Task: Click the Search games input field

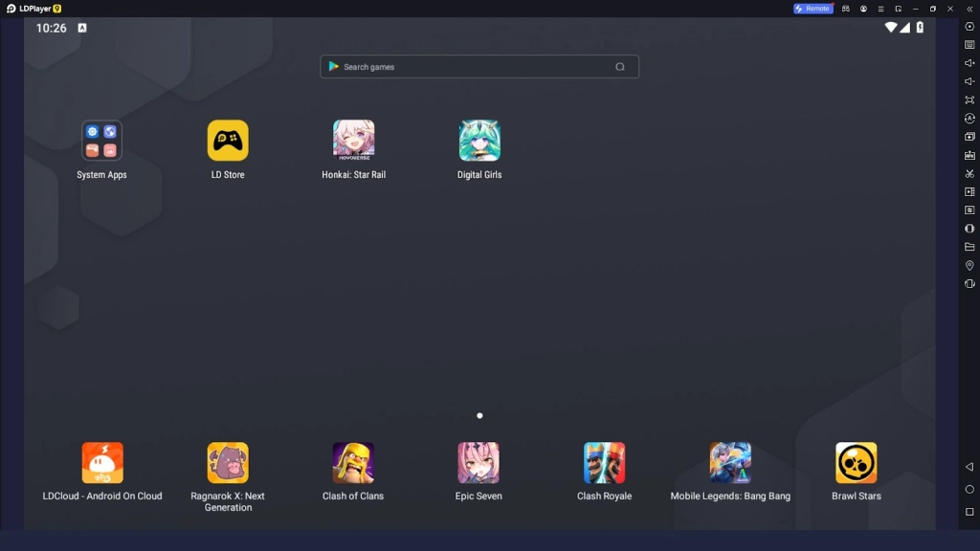Action: (x=479, y=67)
